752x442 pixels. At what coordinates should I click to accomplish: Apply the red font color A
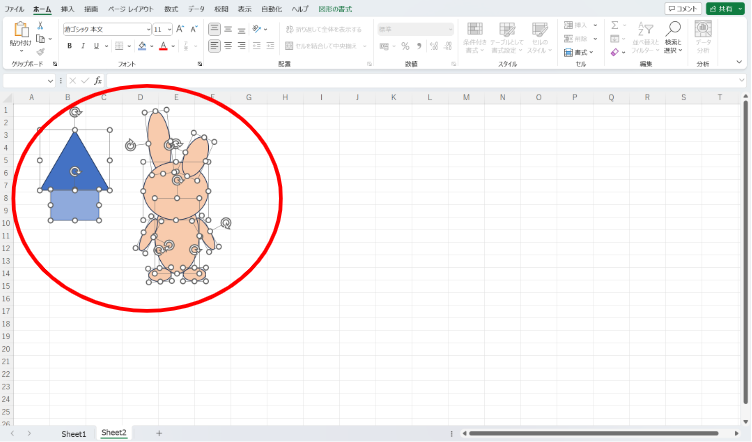163,46
